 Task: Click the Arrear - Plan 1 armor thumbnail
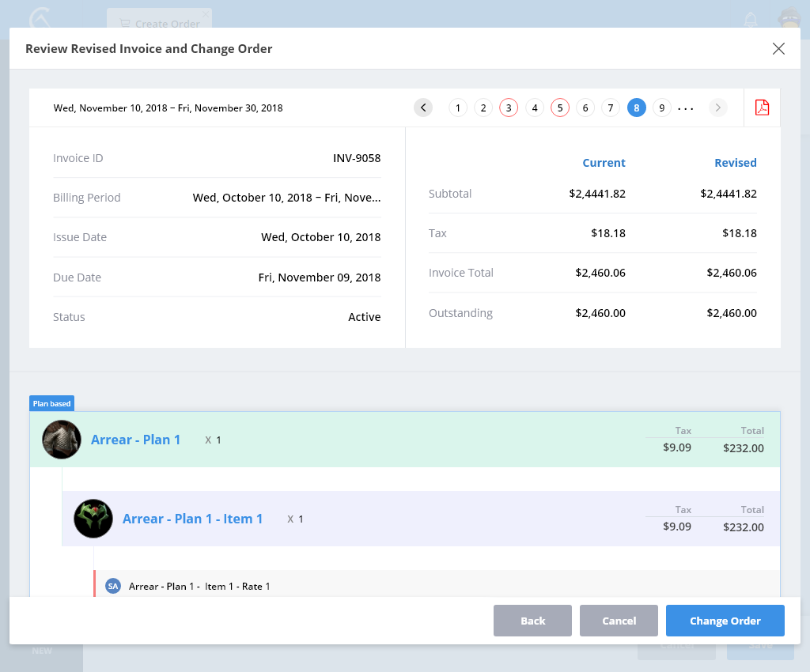(62, 440)
